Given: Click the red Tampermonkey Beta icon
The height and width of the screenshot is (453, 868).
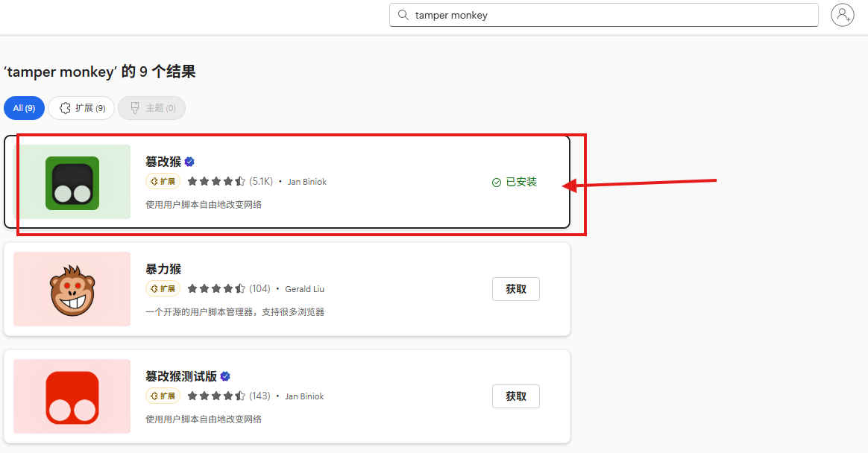Looking at the screenshot, I should 72,398.
